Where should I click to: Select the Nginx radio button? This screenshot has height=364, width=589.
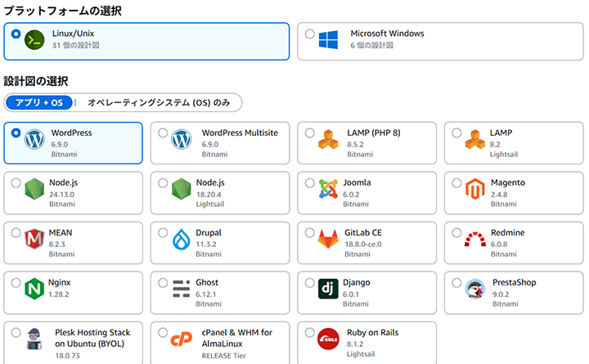16,283
